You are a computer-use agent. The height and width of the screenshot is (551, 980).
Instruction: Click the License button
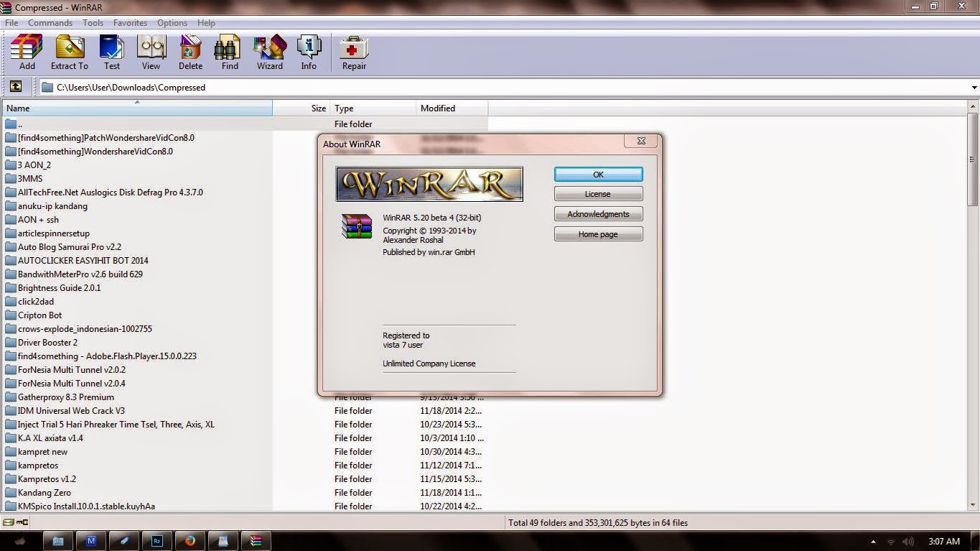(x=598, y=194)
